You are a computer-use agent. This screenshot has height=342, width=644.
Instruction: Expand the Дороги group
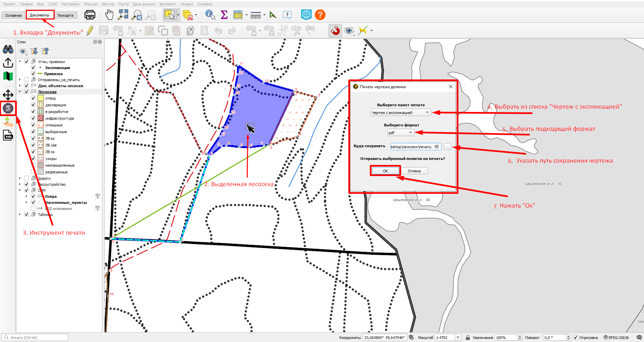point(20,178)
